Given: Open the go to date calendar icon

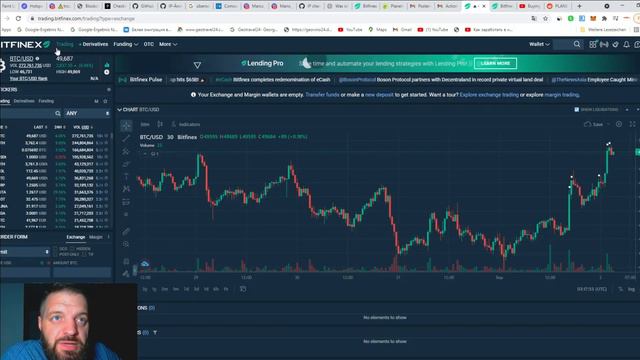Looking at the screenshot, I should pyautogui.click(x=243, y=289).
